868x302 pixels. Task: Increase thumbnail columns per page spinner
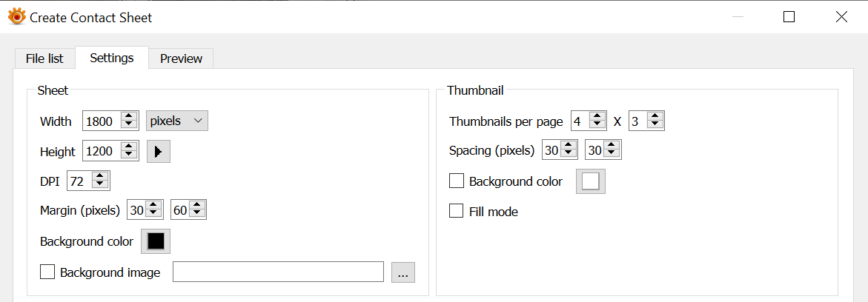(597, 116)
